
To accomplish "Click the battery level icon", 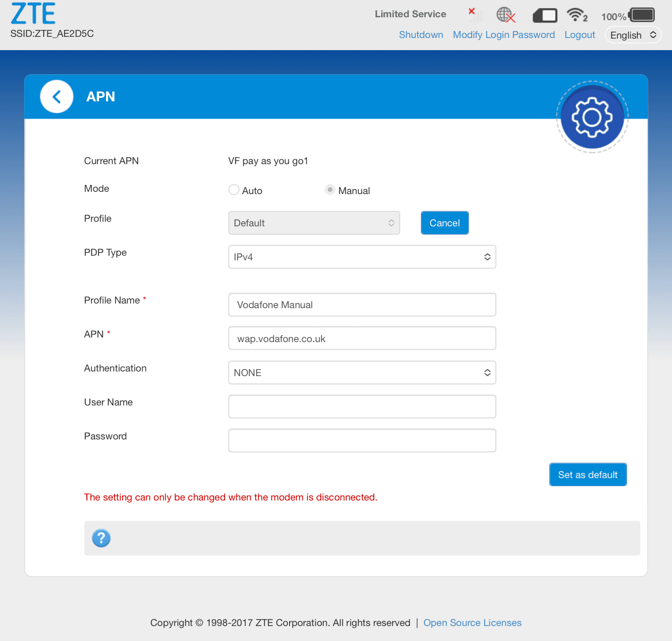I will point(641,15).
